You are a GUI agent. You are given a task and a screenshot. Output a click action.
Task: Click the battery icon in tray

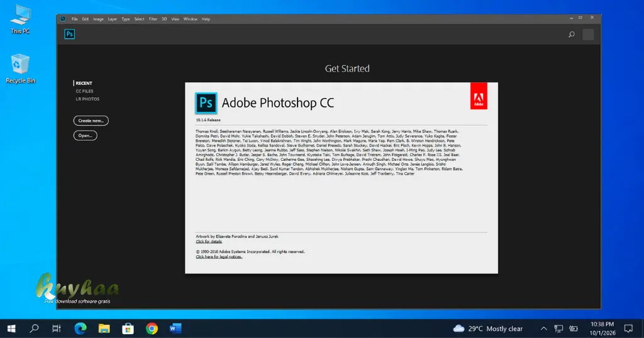(x=574, y=329)
